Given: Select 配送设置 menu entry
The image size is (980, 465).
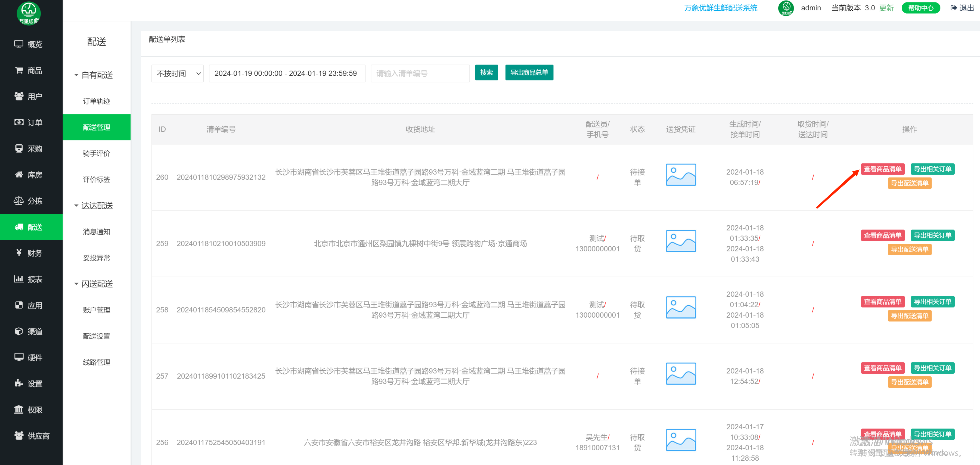Looking at the screenshot, I should tap(97, 336).
